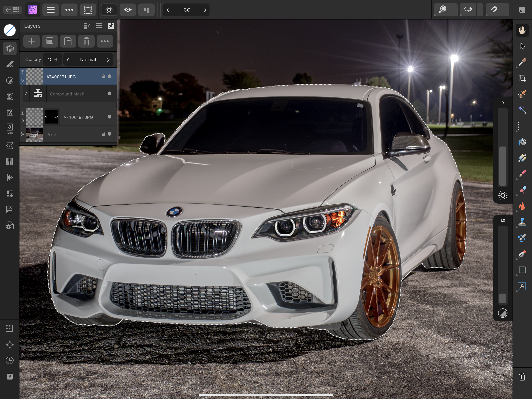Select the Burn flame tool
532x399 pixels.
[x=522, y=206]
